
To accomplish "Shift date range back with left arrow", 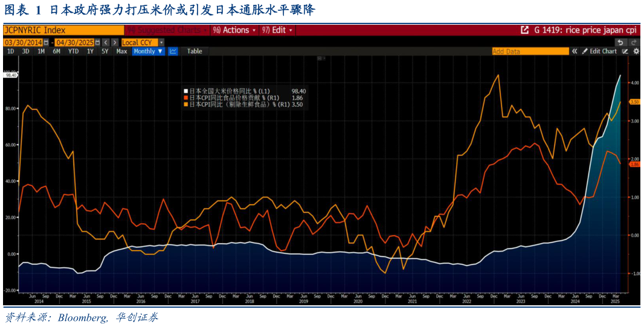I will pos(106,42).
